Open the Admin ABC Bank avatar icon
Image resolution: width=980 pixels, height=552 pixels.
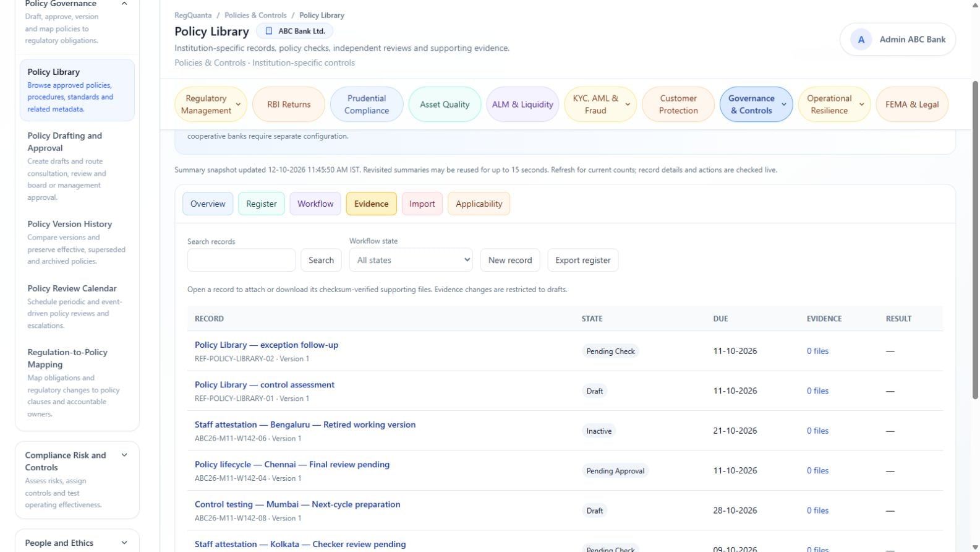point(861,40)
